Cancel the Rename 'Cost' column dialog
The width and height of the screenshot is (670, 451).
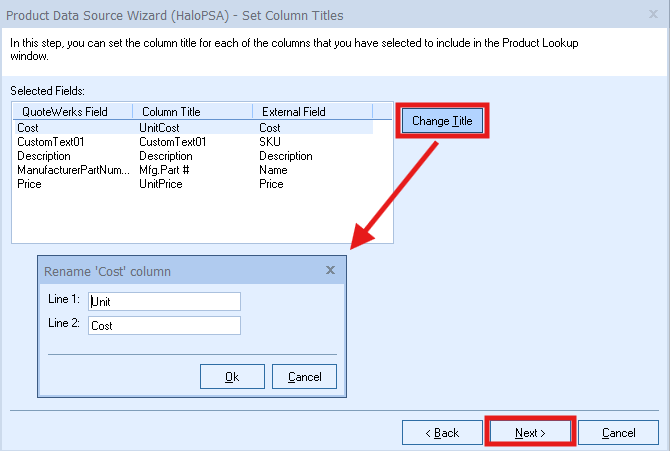tap(304, 377)
